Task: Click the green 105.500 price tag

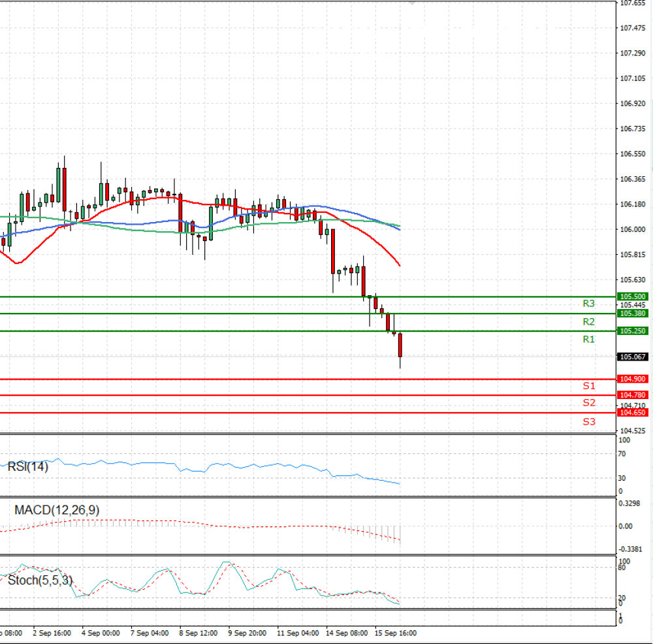Action: [x=632, y=297]
